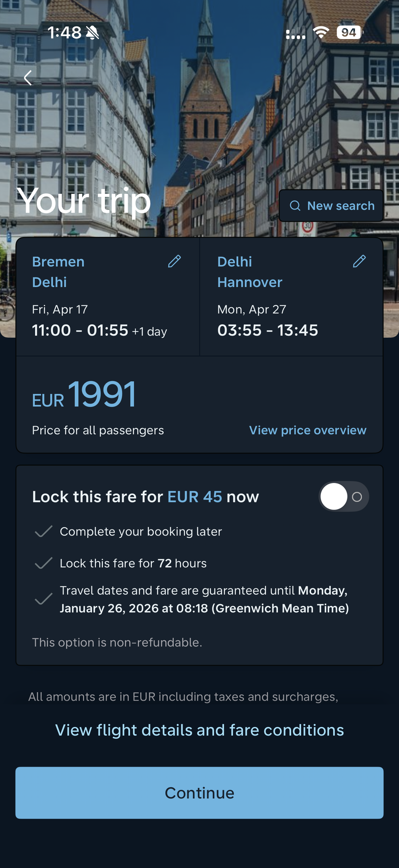
Task: Open View flight details and fare conditions
Action: click(199, 730)
